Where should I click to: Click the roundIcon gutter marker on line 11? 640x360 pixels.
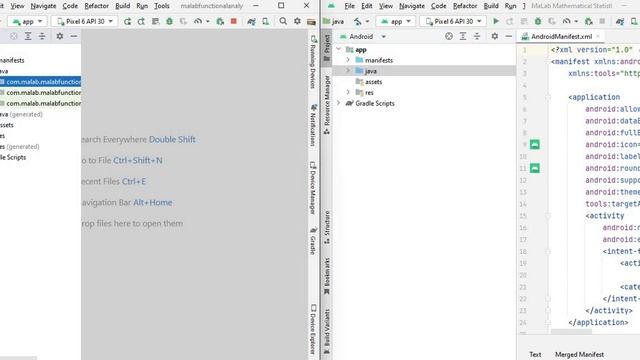coord(535,168)
